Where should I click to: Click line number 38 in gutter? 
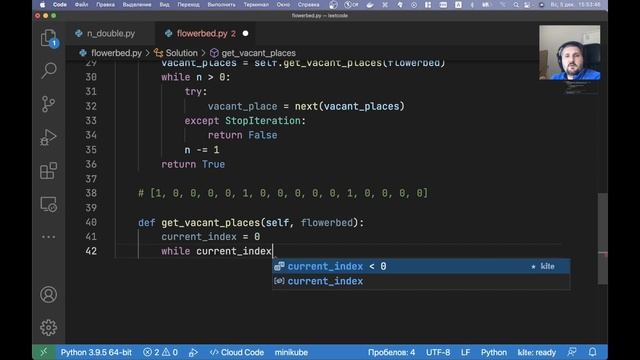coord(91,193)
